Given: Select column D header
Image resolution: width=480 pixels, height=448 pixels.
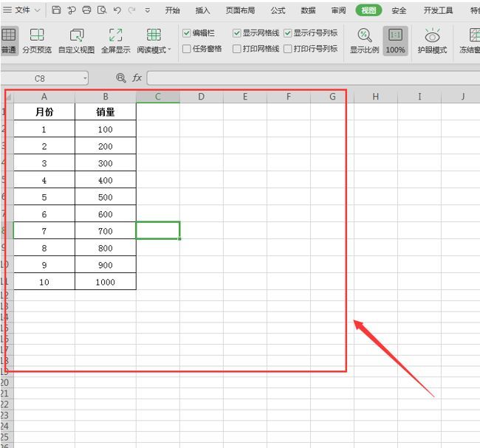Looking at the screenshot, I should pos(201,97).
